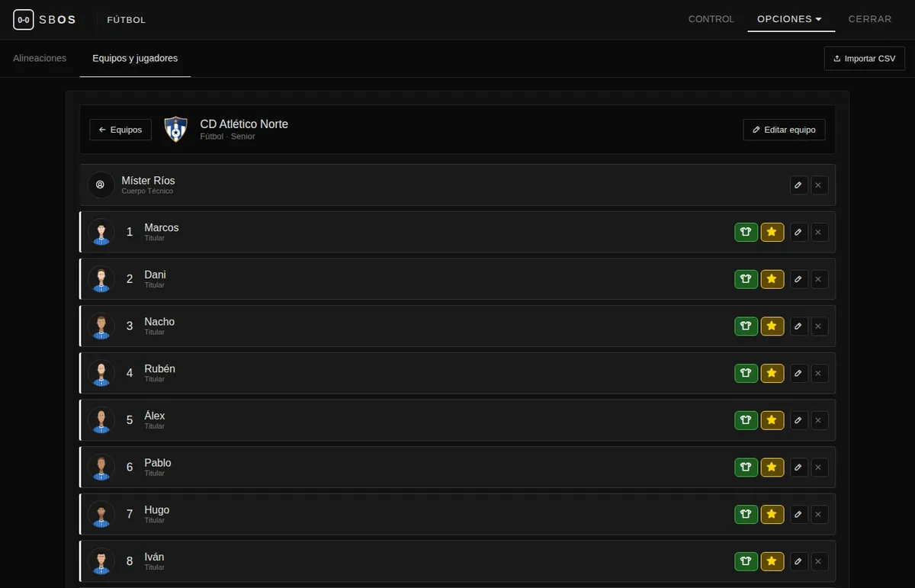Edit the Míster Ríos staff entry
Screen dimensions: 915x588
coord(798,185)
